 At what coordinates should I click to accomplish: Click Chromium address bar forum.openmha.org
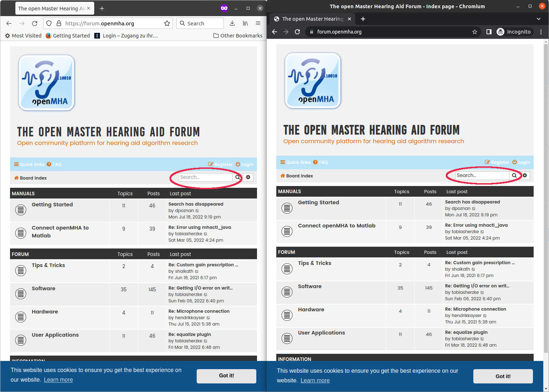click(393, 32)
